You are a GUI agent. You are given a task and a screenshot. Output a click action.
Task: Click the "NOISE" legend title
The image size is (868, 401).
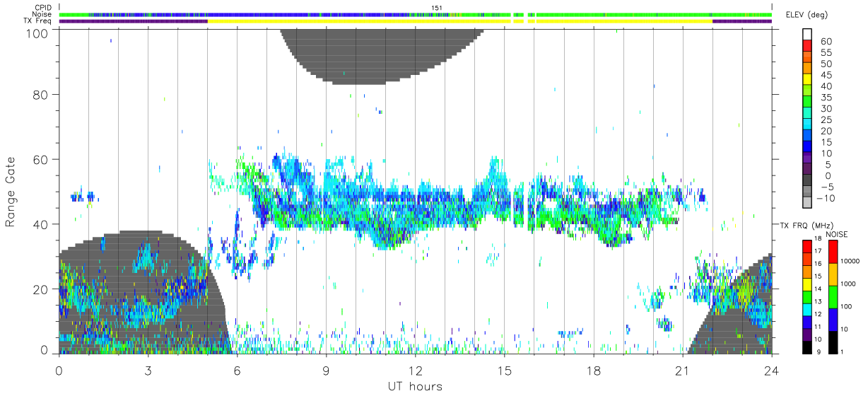pos(838,234)
